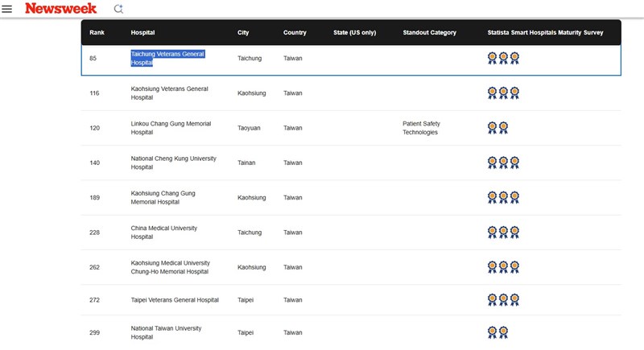Image resolution: width=644 pixels, height=350 pixels.
Task: Click Patient Safety Technologies category text
Action: [x=421, y=128]
